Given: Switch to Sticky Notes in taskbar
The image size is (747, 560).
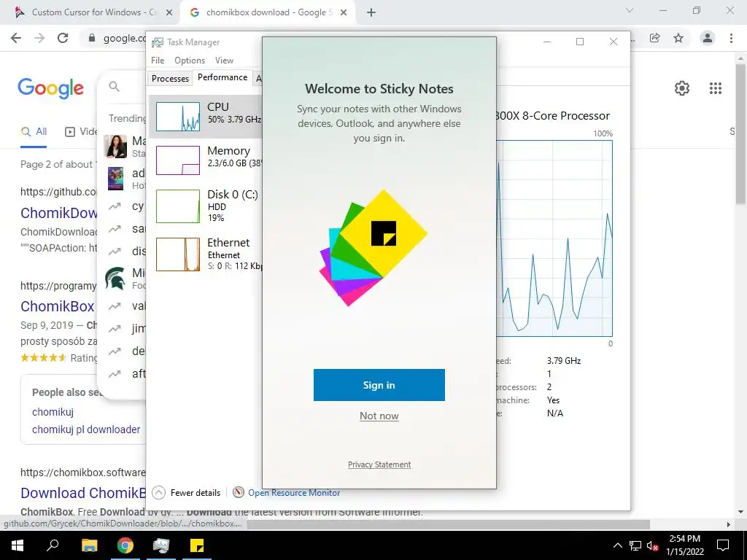Looking at the screenshot, I should (x=197, y=545).
